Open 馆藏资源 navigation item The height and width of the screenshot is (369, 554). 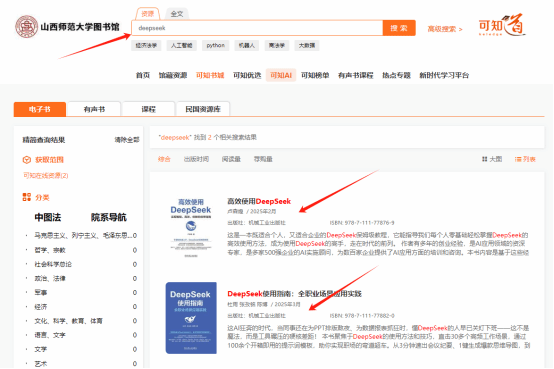173,75
